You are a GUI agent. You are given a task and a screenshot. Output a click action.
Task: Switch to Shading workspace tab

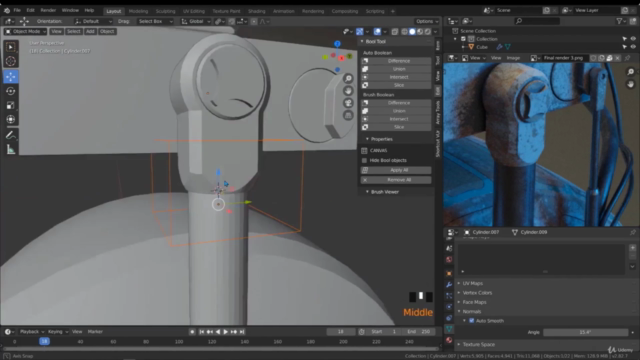coord(257,11)
